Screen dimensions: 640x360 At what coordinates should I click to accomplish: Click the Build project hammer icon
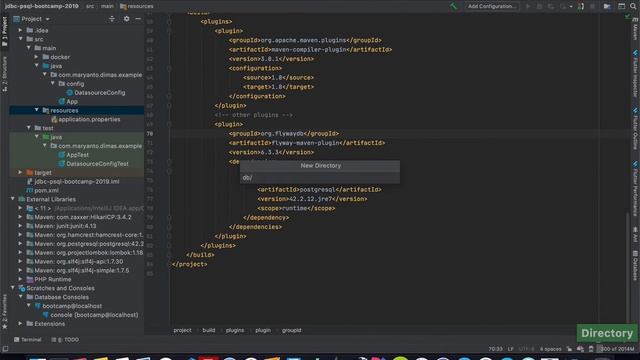click(x=453, y=6)
